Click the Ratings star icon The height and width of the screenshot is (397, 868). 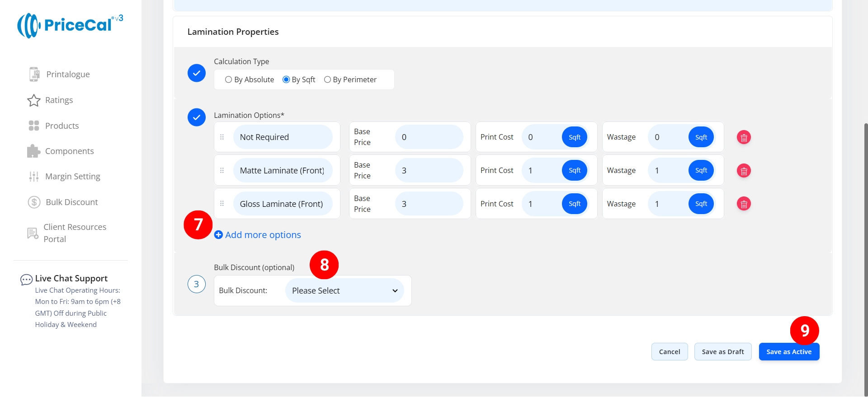34,100
